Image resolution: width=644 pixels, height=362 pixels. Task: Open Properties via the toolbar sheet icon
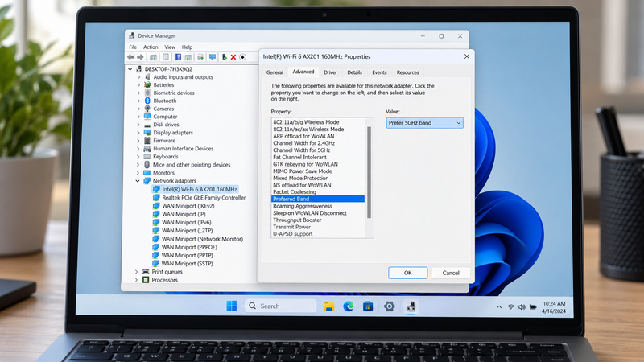(x=166, y=57)
